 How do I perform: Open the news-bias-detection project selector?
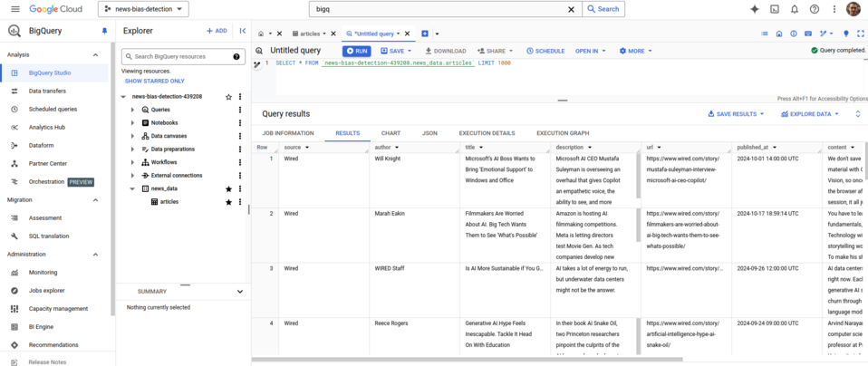point(143,9)
